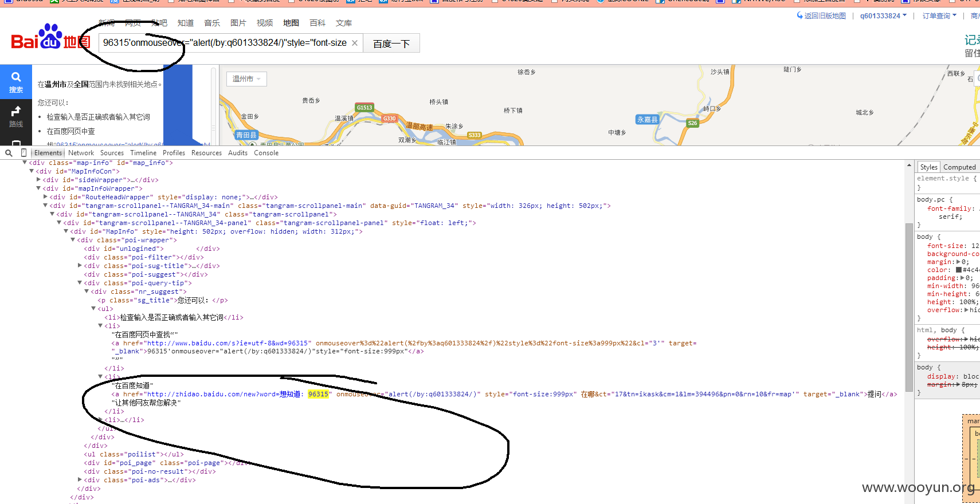Collapse the div id mapInfoWrapper node
Viewport: 980px width, 504px height.
[x=38, y=188]
